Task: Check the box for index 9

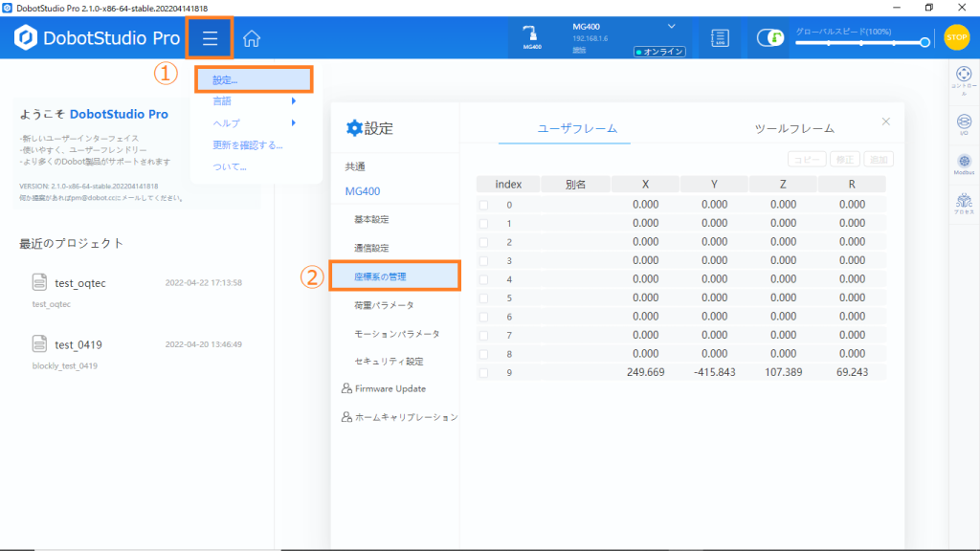Action: pos(483,373)
